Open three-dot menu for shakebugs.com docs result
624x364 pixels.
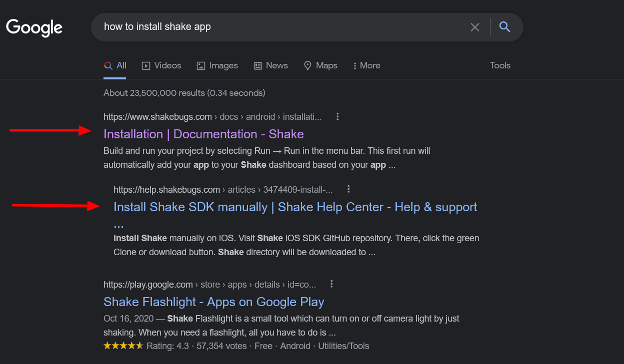[337, 116]
